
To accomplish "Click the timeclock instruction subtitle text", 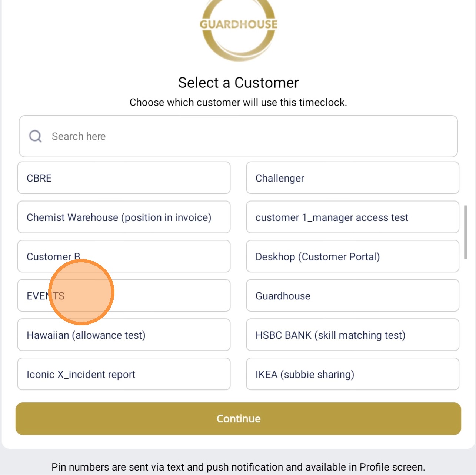I will coord(238,102).
